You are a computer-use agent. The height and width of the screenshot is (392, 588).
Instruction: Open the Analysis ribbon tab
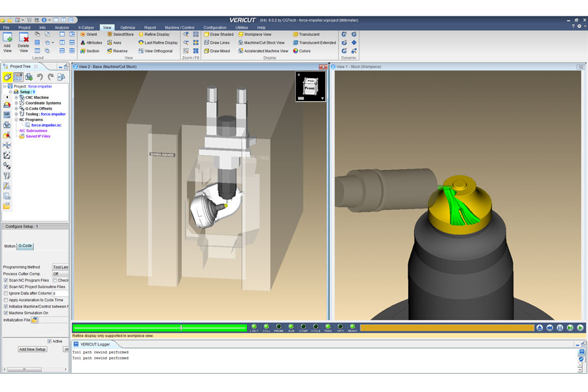click(61, 27)
